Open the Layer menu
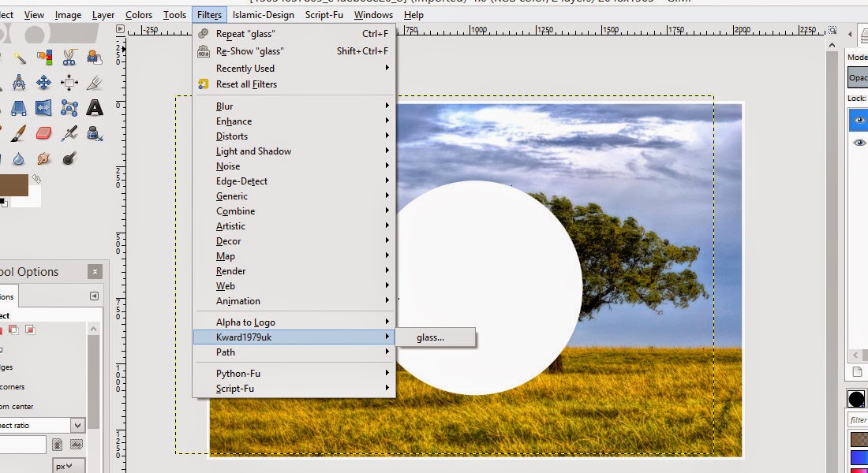This screenshot has height=473, width=868. 103,15
